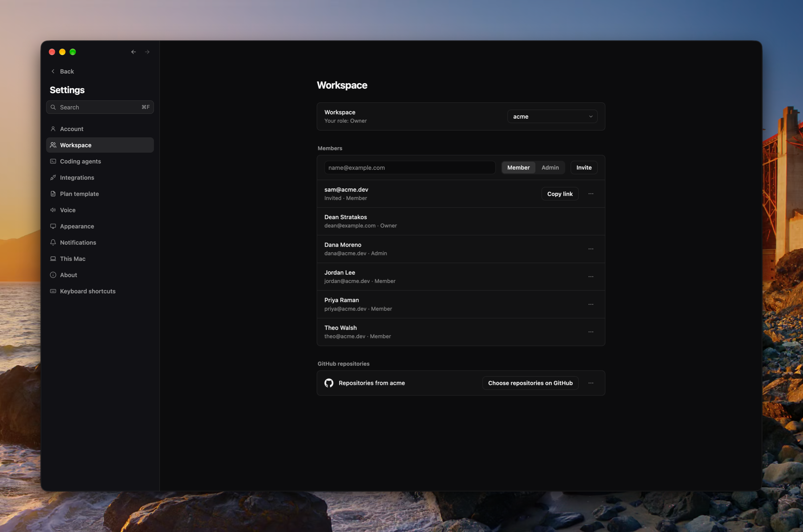Open Integrations settings section
This screenshot has height=532, width=803.
[100, 178]
